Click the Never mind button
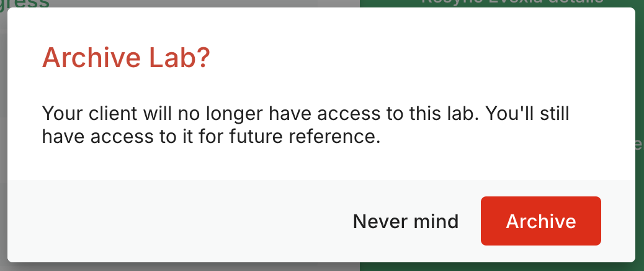The height and width of the screenshot is (271, 644). pyautogui.click(x=406, y=221)
